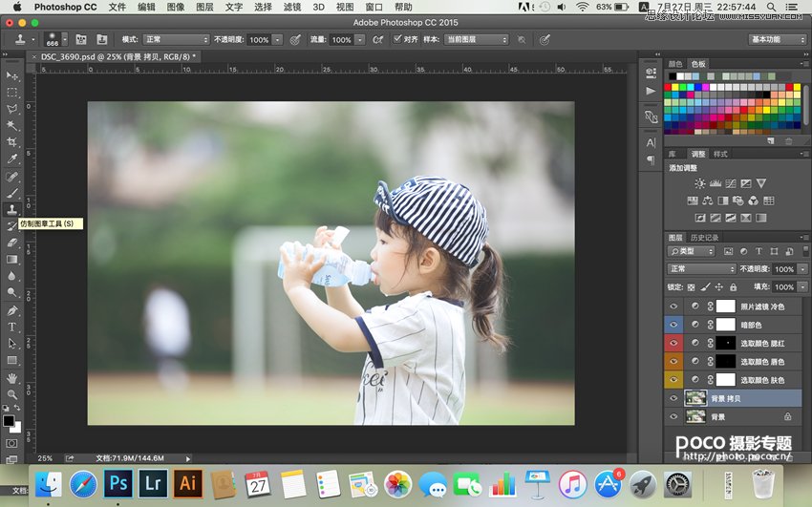Click the background color white swatch
This screenshot has height=507, width=812.
pyautogui.click(x=17, y=428)
